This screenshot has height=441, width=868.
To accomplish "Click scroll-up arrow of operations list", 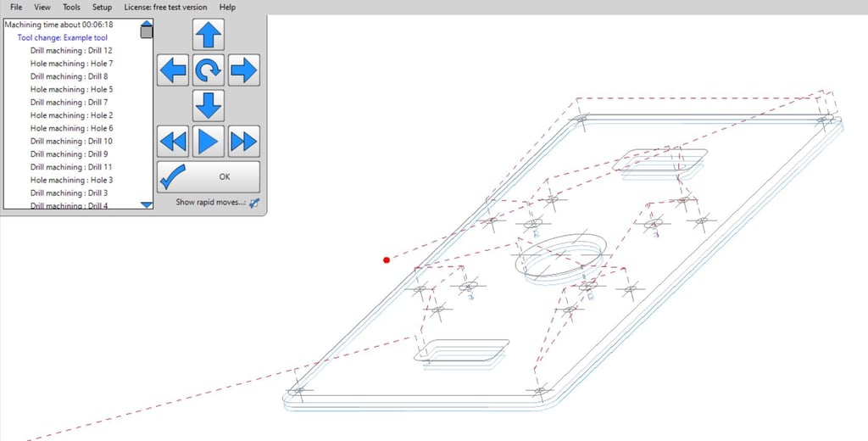I will tap(146, 23).
